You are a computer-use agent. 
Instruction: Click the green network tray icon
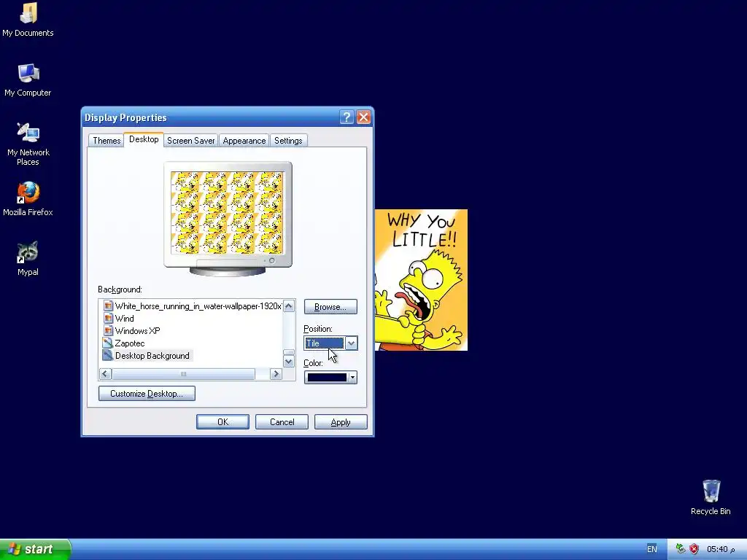[681, 549]
